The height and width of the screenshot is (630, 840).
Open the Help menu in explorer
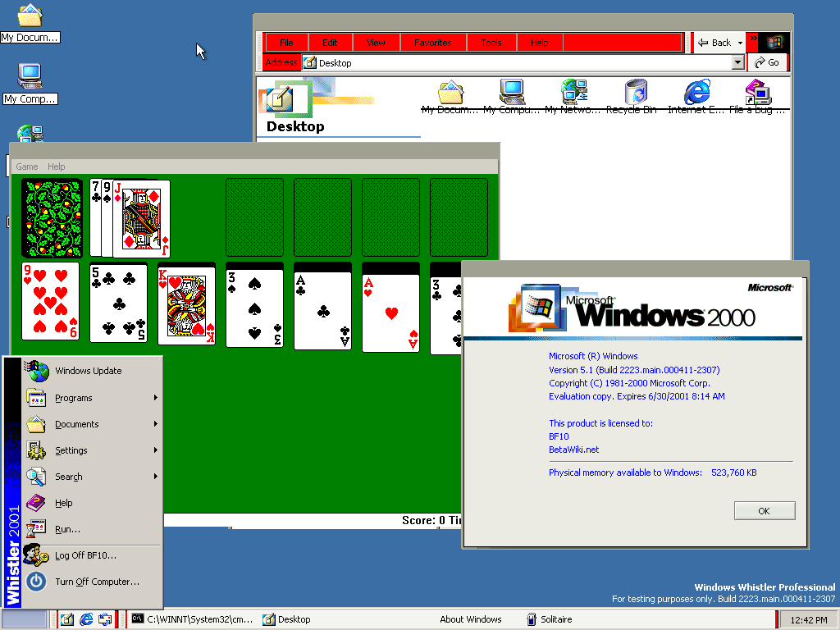540,43
